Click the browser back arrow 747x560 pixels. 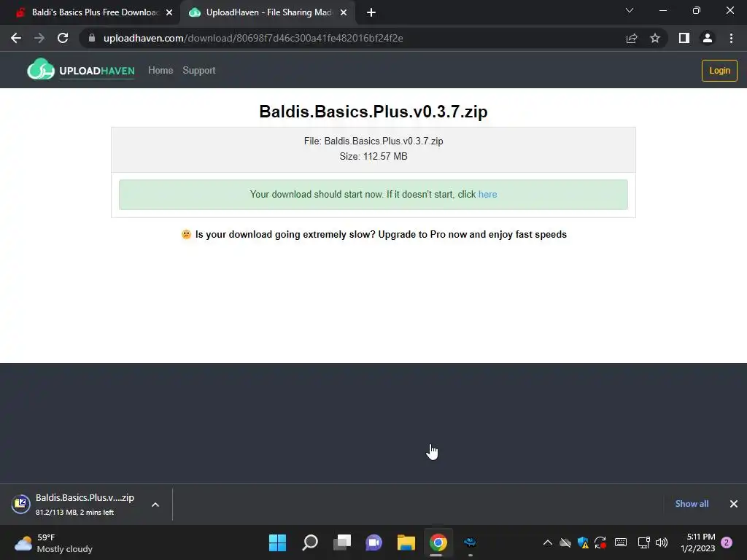(16, 38)
